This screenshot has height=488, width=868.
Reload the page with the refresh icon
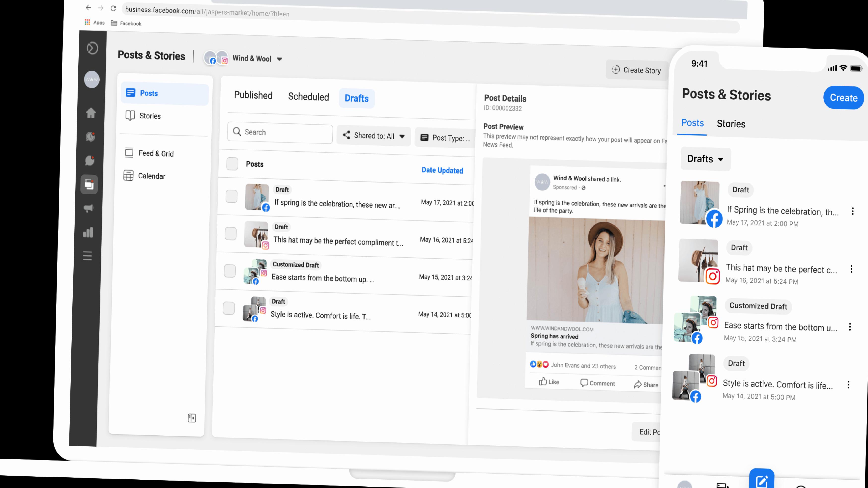(114, 8)
